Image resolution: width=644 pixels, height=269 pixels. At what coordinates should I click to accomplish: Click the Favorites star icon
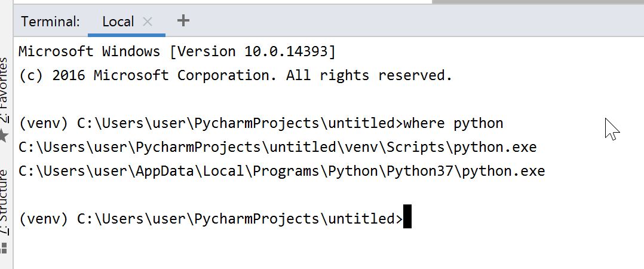(x=4, y=136)
